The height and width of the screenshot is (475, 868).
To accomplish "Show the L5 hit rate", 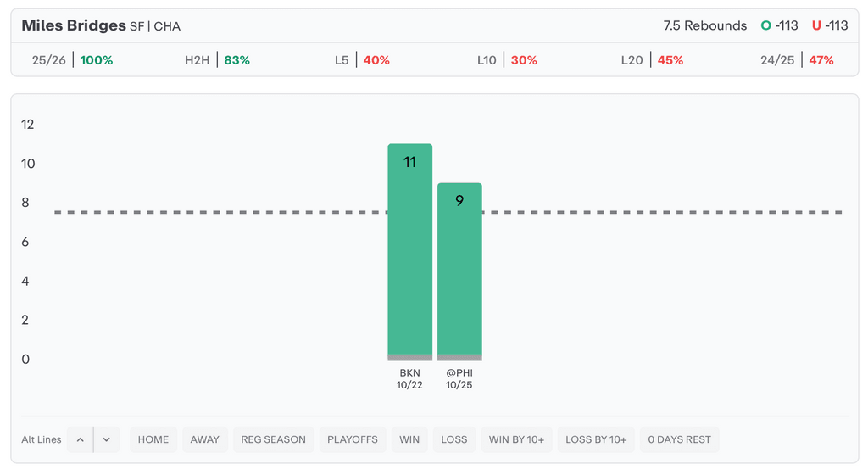I will tap(362, 60).
